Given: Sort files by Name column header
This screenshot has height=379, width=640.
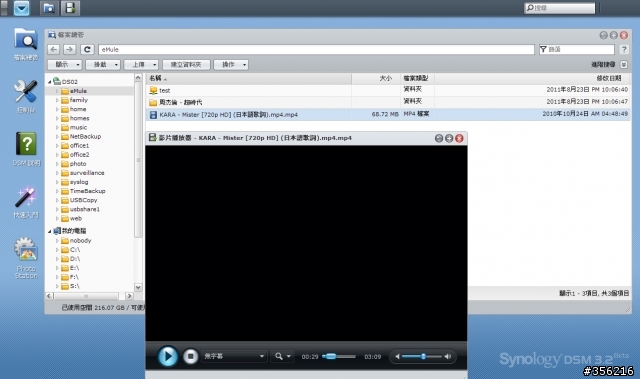Looking at the screenshot, I should [x=249, y=78].
